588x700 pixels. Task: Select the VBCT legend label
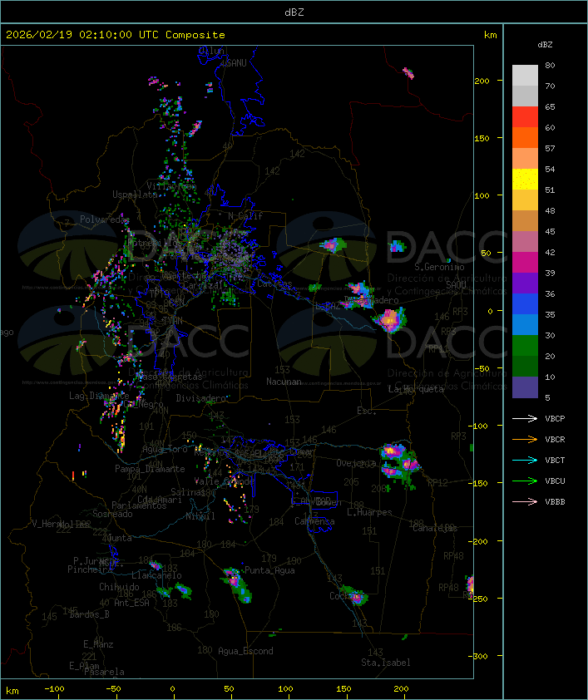click(x=555, y=461)
